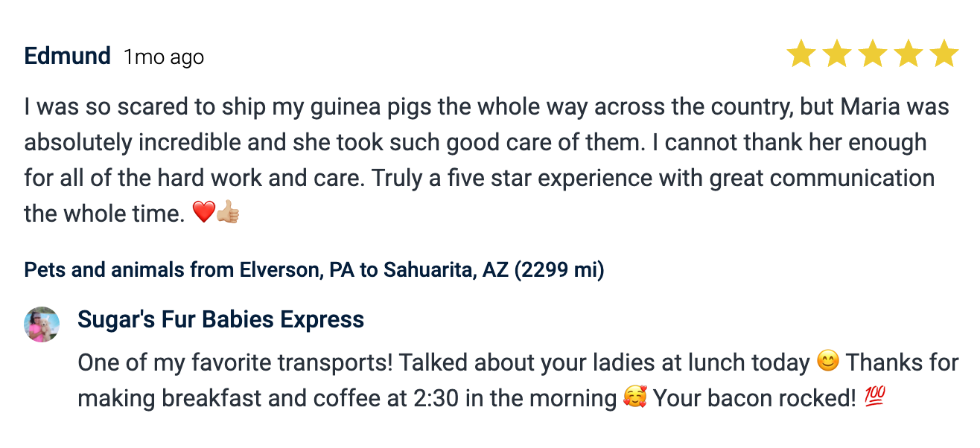Click reviewer name Edmund

[x=67, y=56]
